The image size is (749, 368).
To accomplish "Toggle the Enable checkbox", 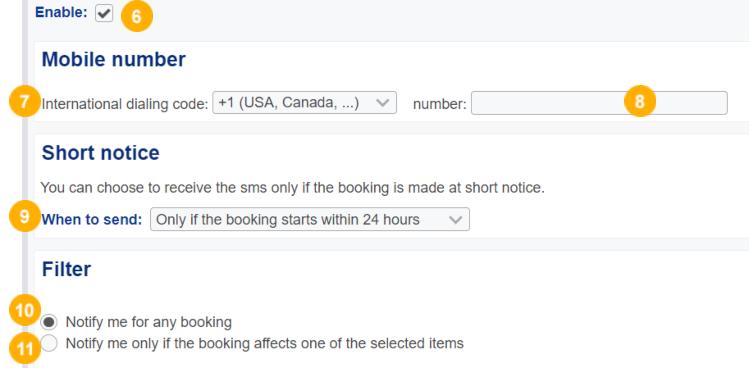I will (x=104, y=13).
